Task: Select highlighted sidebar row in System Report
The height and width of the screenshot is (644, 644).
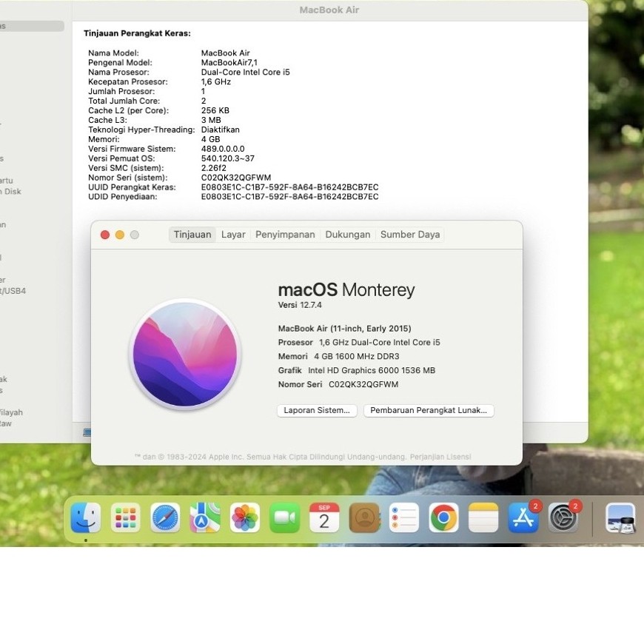Action: click(32, 26)
